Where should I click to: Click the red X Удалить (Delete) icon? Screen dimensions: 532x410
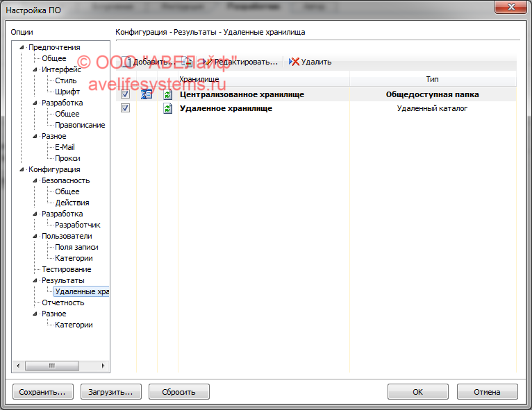[294, 62]
